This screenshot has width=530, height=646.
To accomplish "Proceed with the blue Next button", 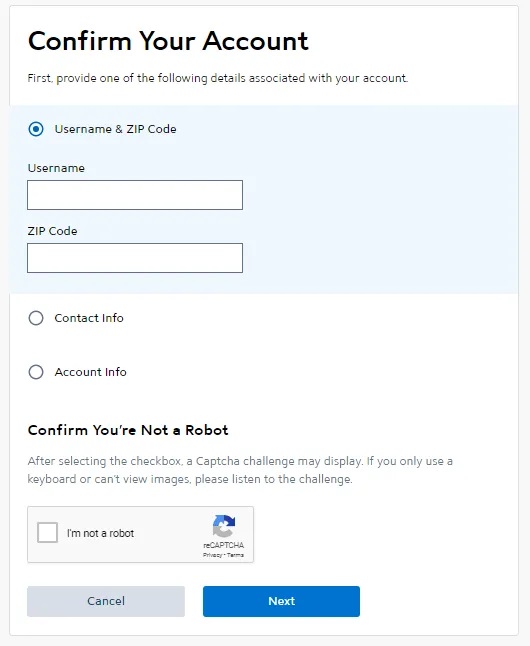I will (x=281, y=602).
